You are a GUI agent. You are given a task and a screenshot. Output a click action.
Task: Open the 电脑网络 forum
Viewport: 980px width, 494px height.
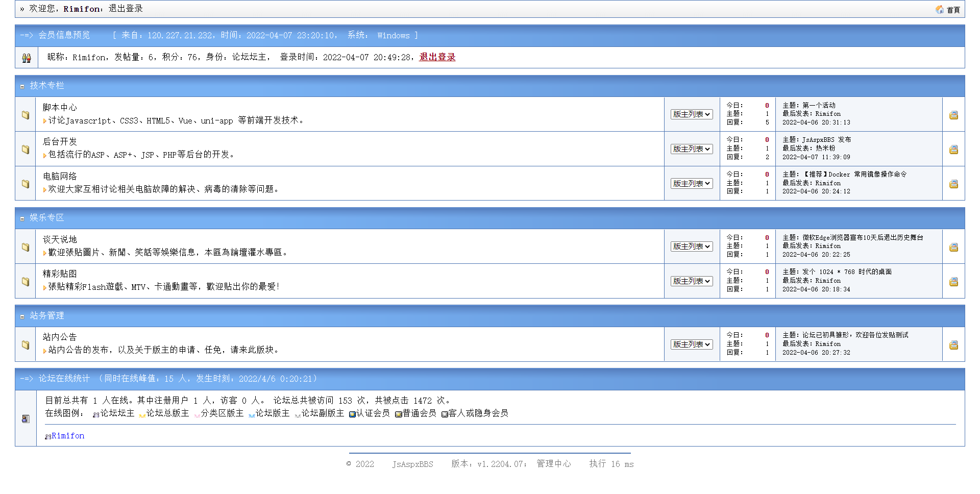(60, 177)
